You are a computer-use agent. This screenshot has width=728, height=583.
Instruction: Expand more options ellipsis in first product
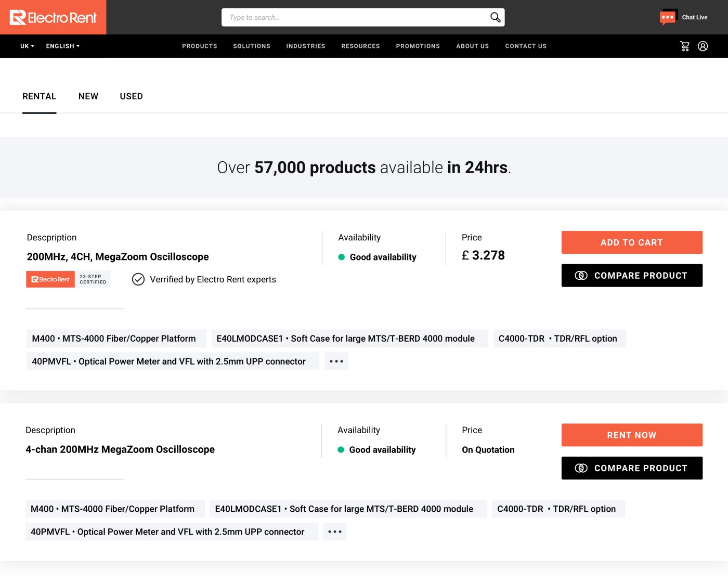click(336, 361)
